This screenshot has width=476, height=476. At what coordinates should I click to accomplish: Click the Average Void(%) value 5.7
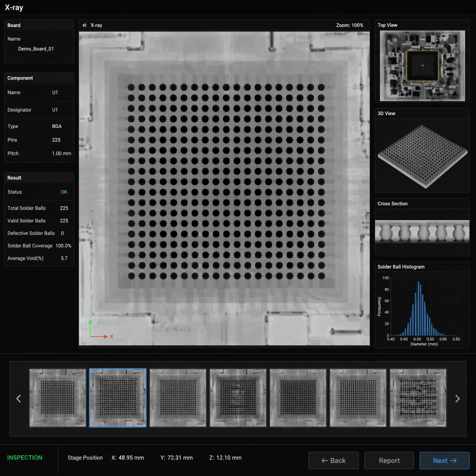pos(64,258)
